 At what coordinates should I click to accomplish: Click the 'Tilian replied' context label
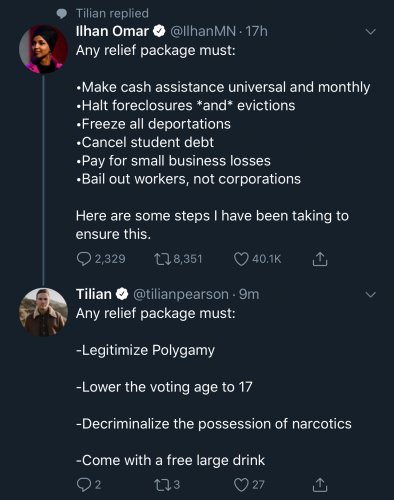click(112, 13)
